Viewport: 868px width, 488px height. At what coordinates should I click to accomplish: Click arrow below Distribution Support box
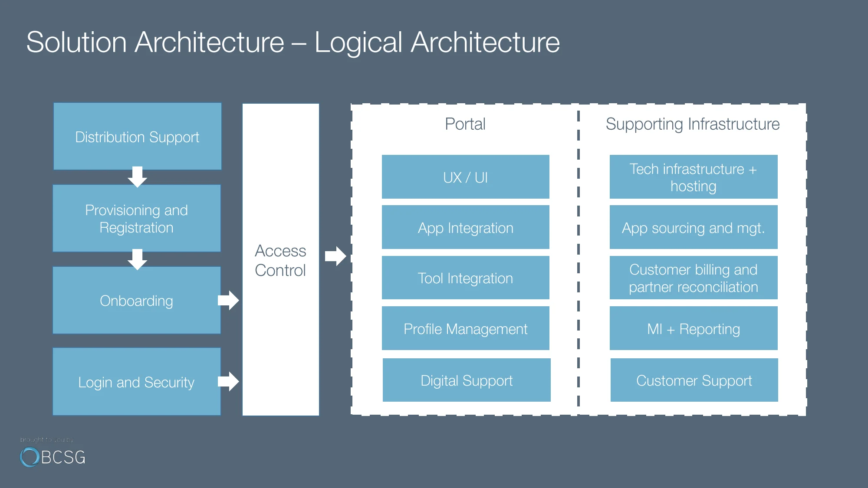[x=137, y=177]
